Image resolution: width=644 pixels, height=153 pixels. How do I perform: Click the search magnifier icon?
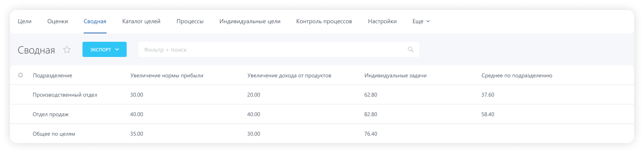pos(411,49)
